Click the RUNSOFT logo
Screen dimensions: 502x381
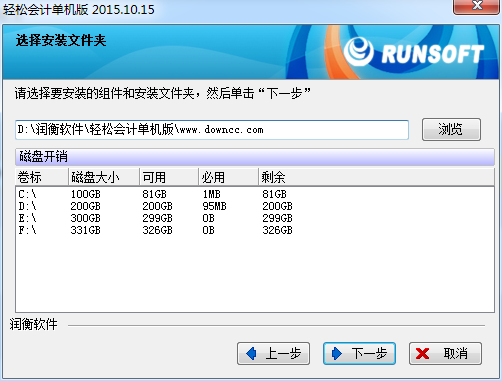413,53
